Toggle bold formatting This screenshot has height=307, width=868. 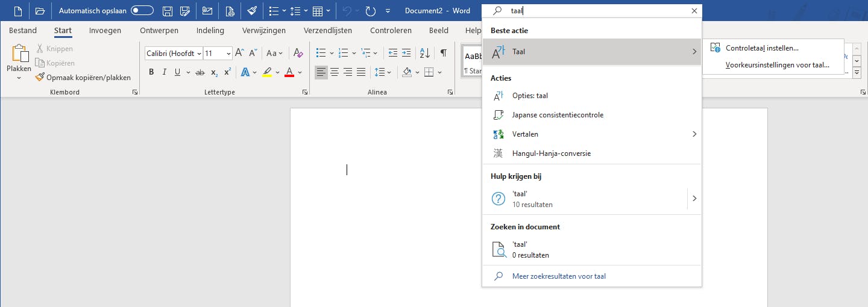[x=151, y=72]
